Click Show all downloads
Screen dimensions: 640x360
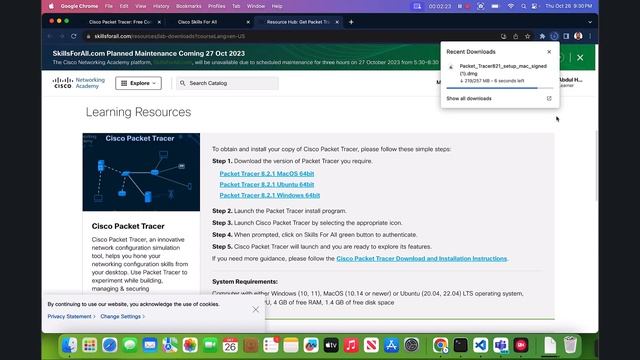click(x=469, y=98)
